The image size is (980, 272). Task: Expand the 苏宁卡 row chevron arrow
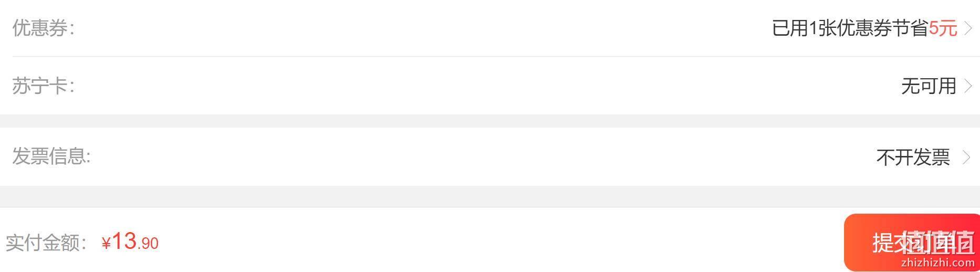[968, 86]
